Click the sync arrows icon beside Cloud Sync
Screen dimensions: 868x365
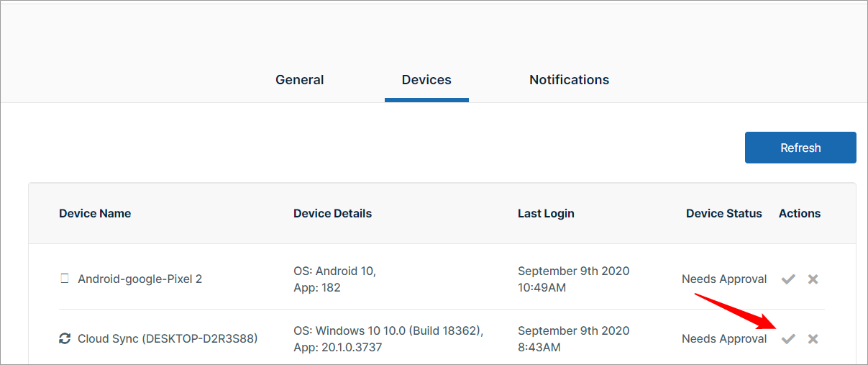65,338
